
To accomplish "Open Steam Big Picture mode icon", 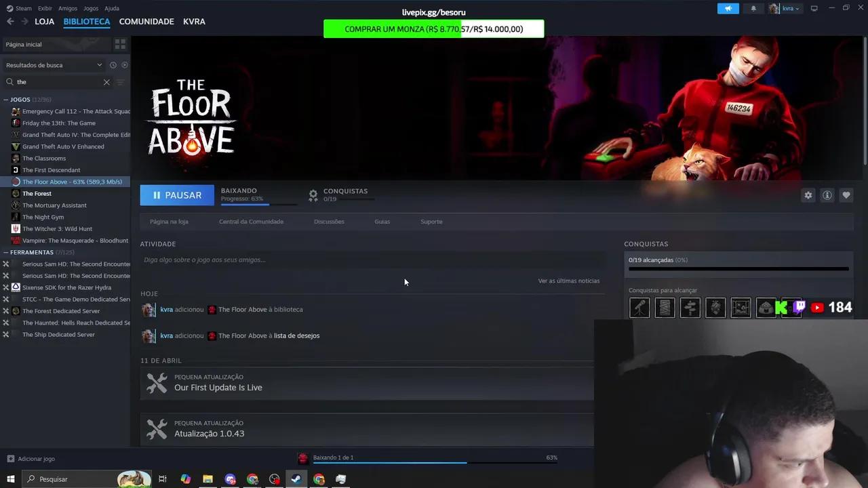I will (814, 8).
